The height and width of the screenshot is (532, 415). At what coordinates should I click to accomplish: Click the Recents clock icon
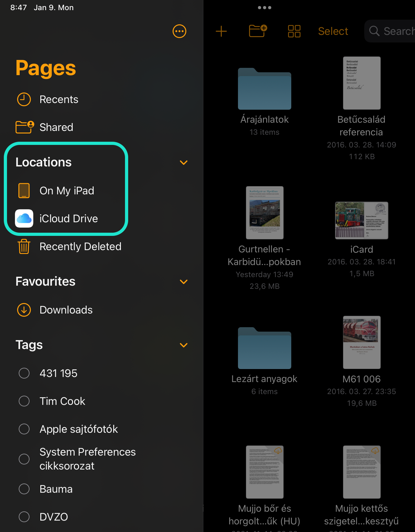(x=24, y=99)
